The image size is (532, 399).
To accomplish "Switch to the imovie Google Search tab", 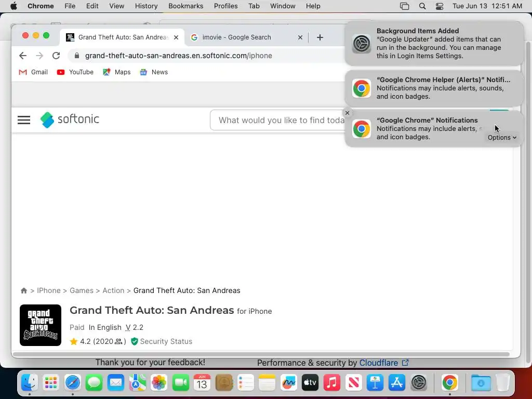I will [246, 37].
